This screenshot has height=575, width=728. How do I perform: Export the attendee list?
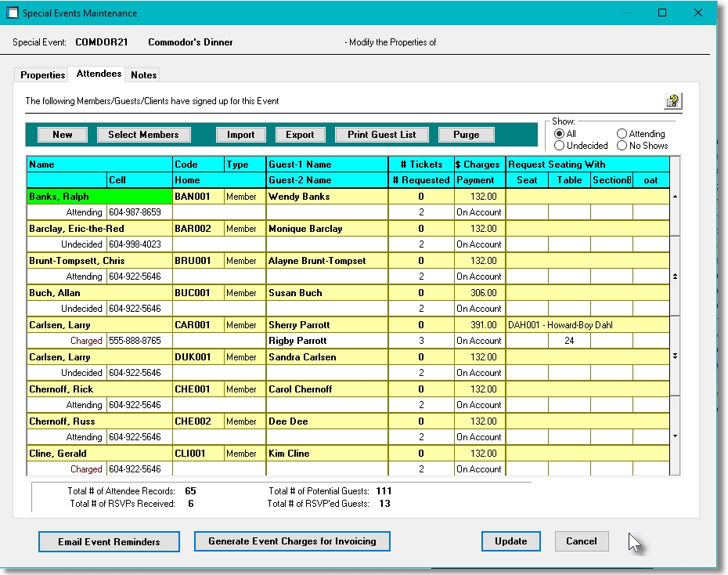tap(300, 134)
